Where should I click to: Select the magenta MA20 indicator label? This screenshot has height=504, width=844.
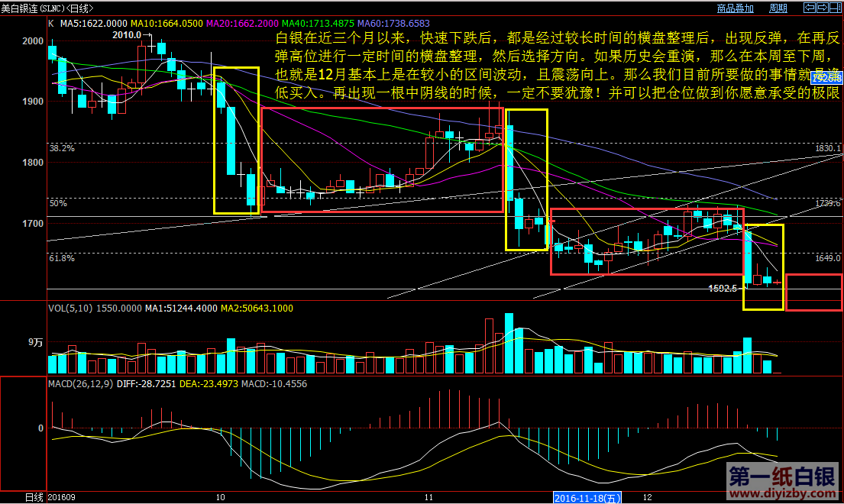[245, 24]
